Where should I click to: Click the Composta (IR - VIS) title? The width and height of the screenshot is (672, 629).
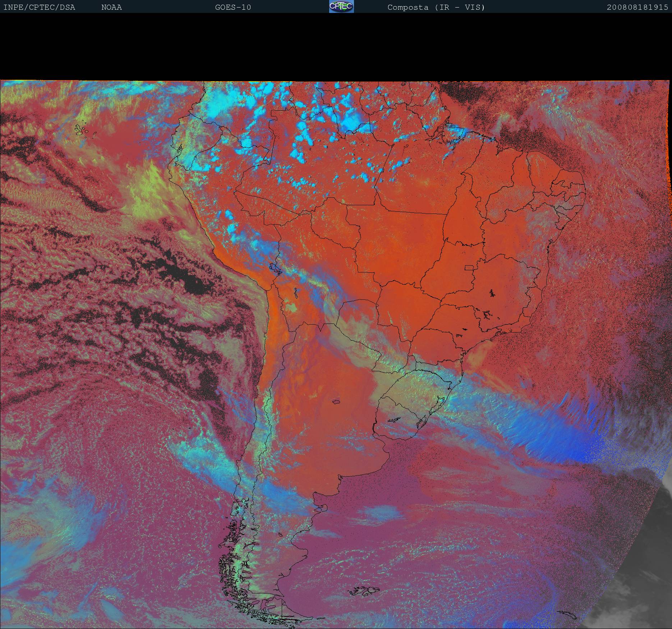[x=436, y=8]
